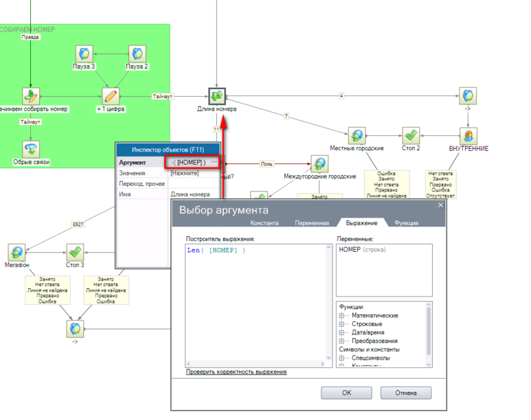Click the Аргумент value field in inspector
Image resolution: width=531 pixels, height=420 pixels.
click(x=192, y=162)
